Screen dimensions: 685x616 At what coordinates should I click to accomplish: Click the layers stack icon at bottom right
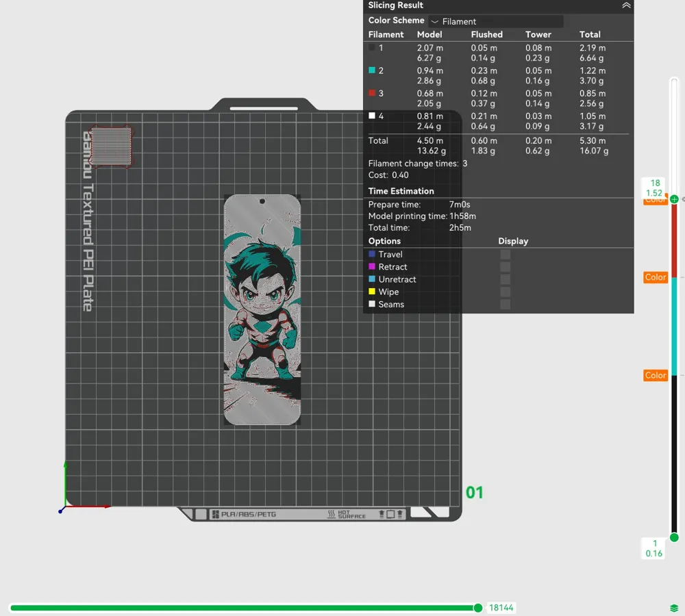click(673, 608)
